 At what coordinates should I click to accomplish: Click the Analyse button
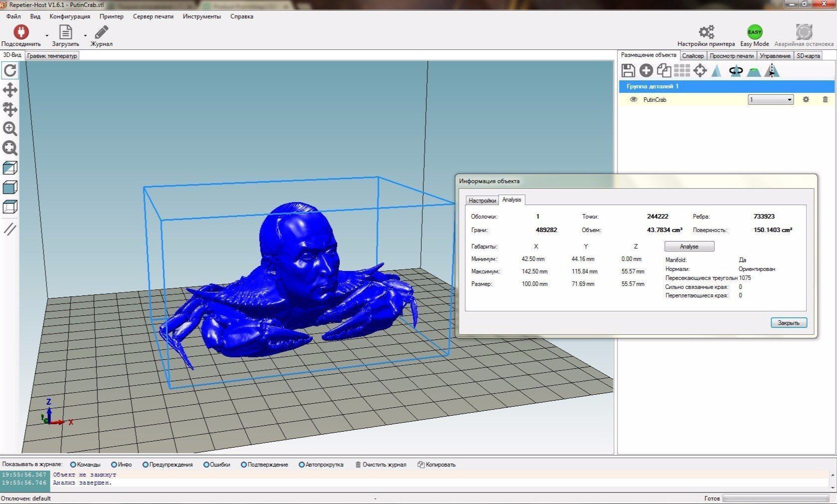tap(689, 247)
